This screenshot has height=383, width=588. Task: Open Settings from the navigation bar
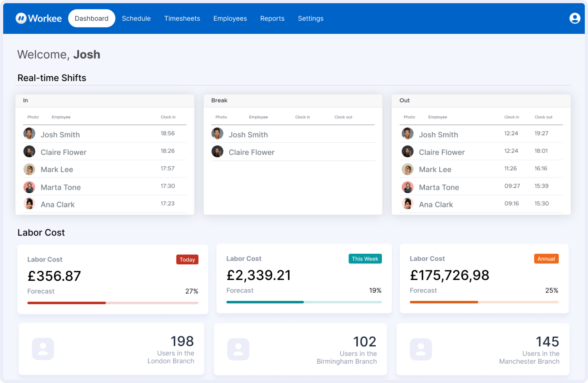click(x=310, y=18)
